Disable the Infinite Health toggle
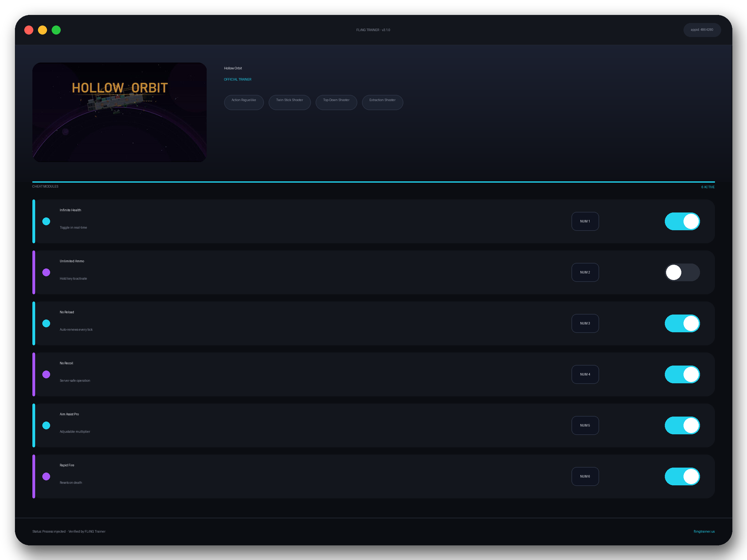747x560 pixels. coord(682,222)
